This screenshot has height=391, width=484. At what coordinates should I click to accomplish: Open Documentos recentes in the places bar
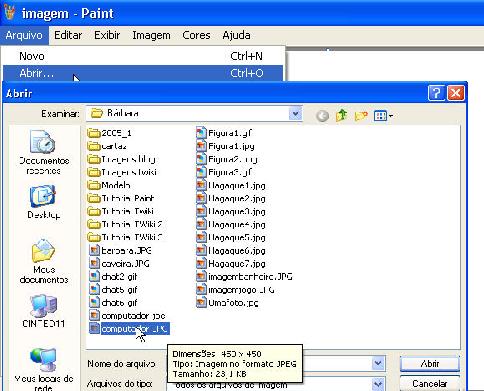pyautogui.click(x=43, y=153)
